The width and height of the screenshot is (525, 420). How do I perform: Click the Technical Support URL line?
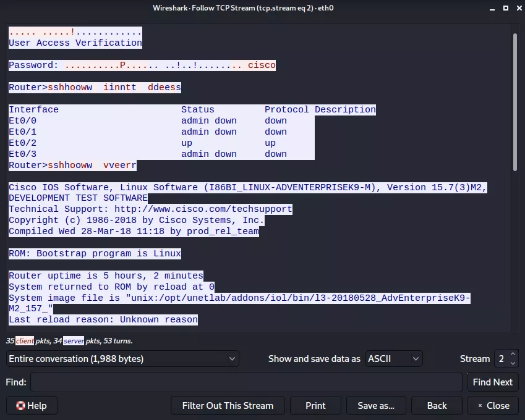coord(150,209)
